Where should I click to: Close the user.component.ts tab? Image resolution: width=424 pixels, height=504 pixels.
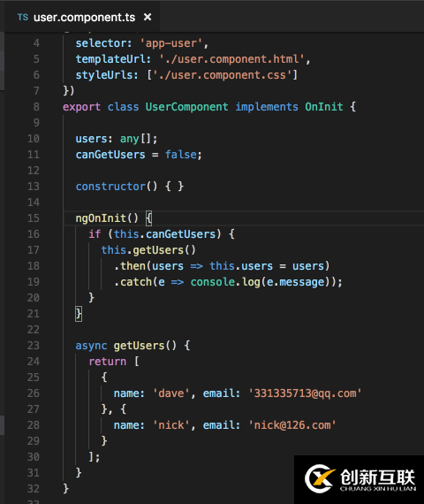pos(148,17)
